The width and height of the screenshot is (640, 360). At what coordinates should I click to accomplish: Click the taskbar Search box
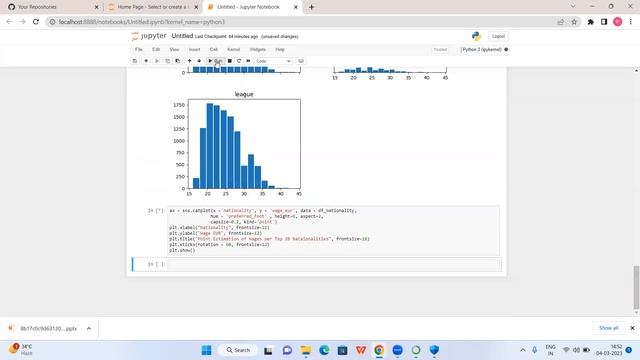coord(238,350)
